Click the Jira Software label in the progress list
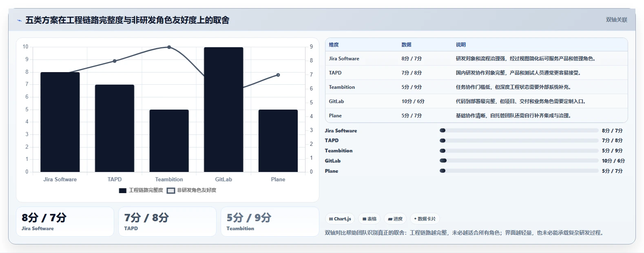The height and width of the screenshot is (253, 644). pyautogui.click(x=341, y=131)
